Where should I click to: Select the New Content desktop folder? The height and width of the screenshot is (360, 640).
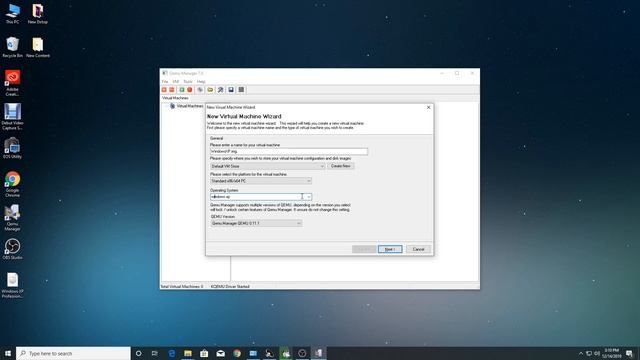(x=38, y=47)
